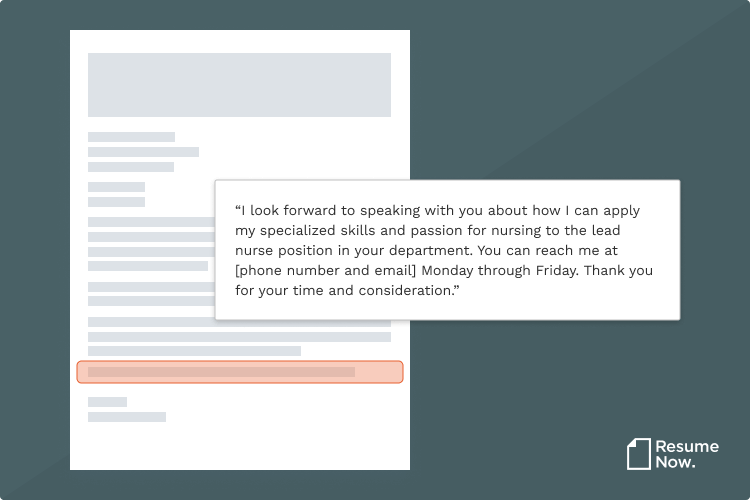Click the first gray address line placeholder

click(x=132, y=137)
